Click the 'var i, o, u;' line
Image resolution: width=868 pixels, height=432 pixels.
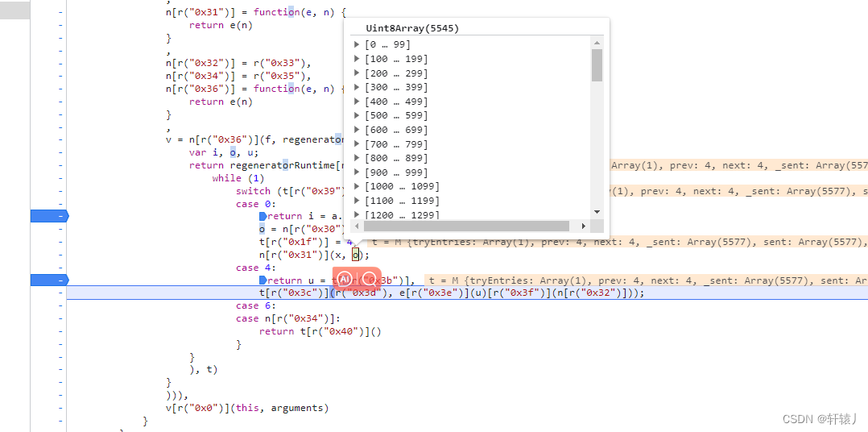click(x=224, y=152)
